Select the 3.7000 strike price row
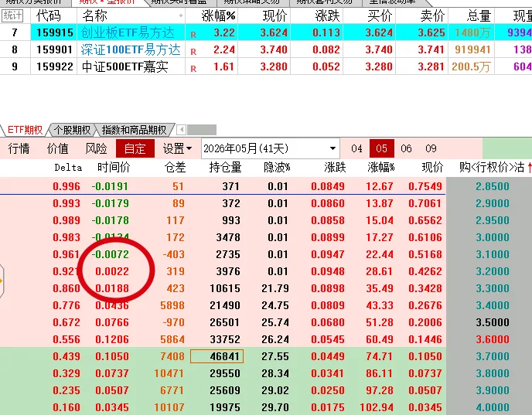The image size is (532, 415). click(x=493, y=356)
